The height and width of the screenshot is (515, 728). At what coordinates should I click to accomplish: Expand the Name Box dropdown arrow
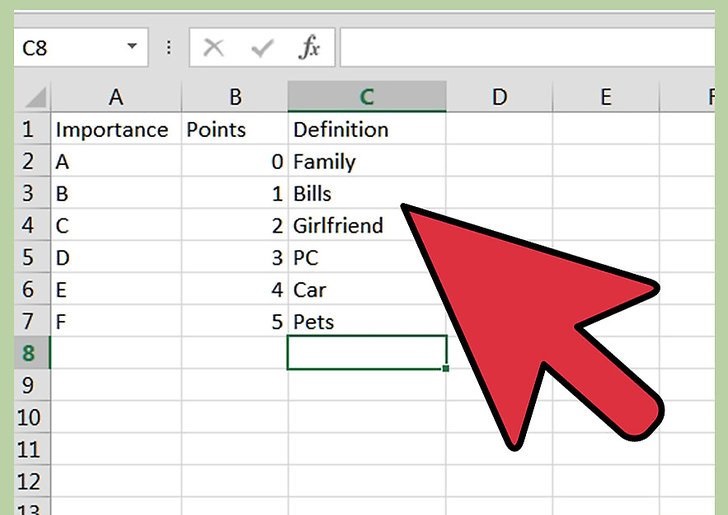click(131, 47)
